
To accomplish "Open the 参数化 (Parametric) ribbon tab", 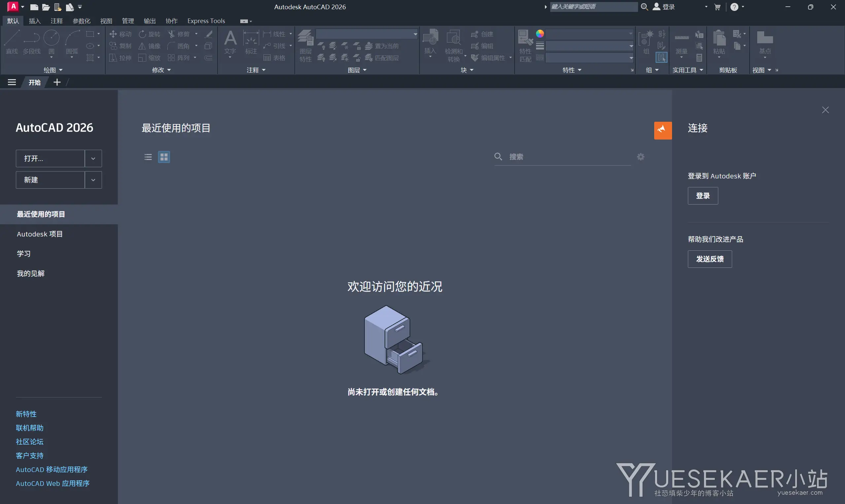I will pos(81,21).
